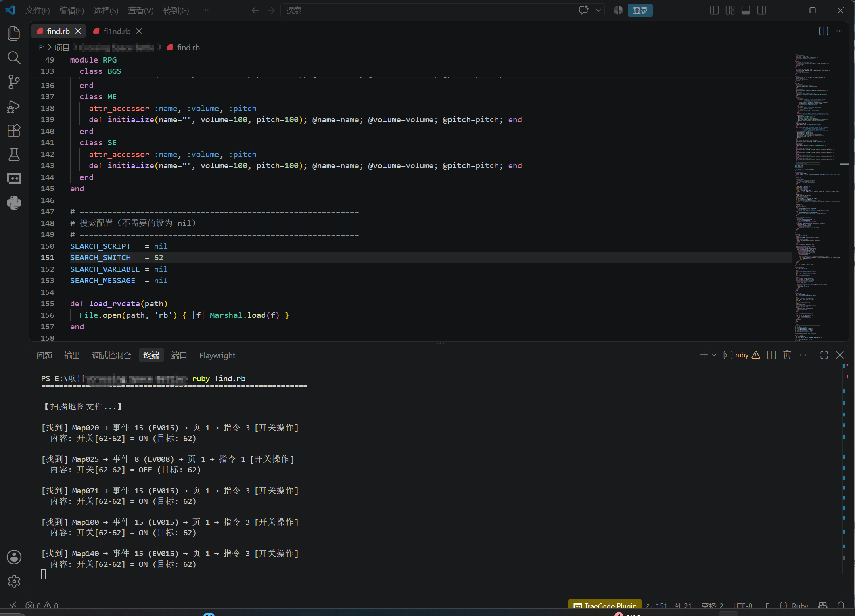Split the terminal panel
This screenshot has width=855, height=616.
(771, 355)
